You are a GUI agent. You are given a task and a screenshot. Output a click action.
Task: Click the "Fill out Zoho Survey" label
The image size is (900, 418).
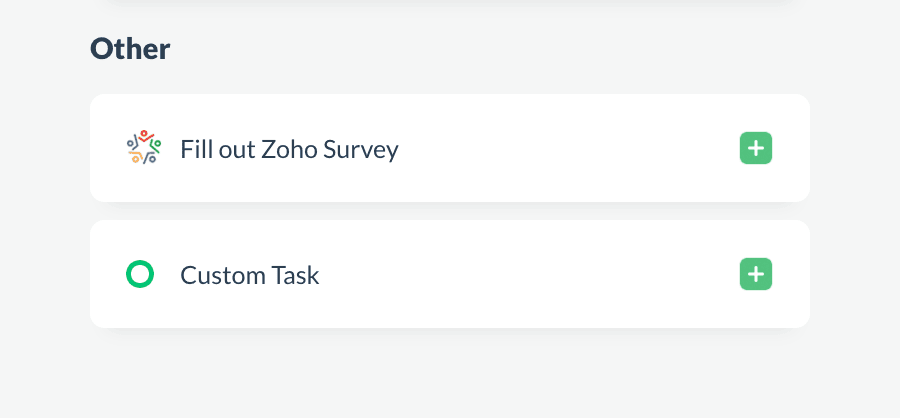[289, 149]
